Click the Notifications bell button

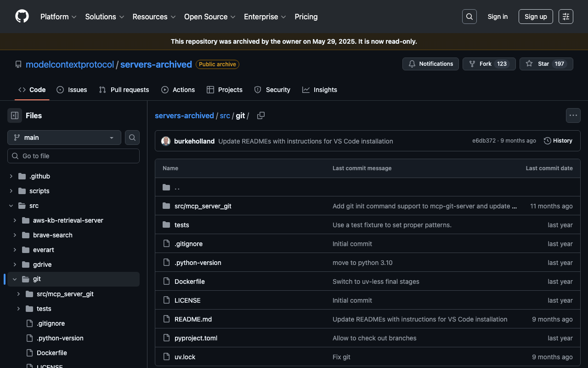430,64
